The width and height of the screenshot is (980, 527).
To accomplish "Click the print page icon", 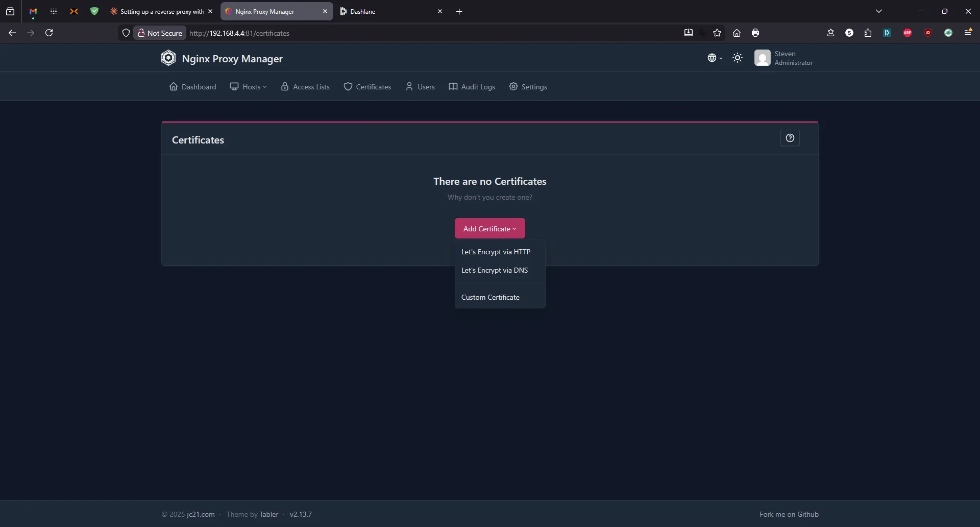I will pyautogui.click(x=756, y=32).
